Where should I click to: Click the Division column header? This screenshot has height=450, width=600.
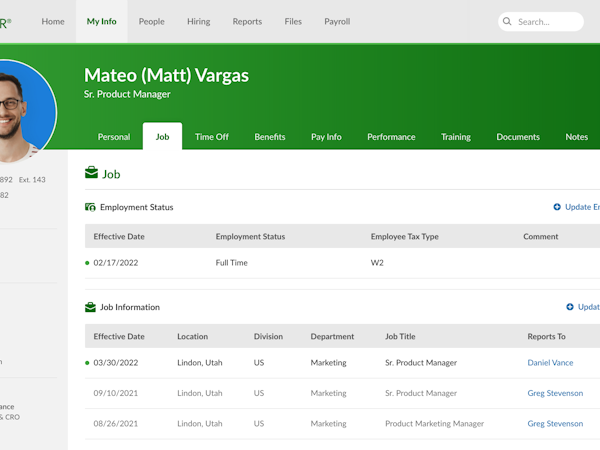[268, 336]
